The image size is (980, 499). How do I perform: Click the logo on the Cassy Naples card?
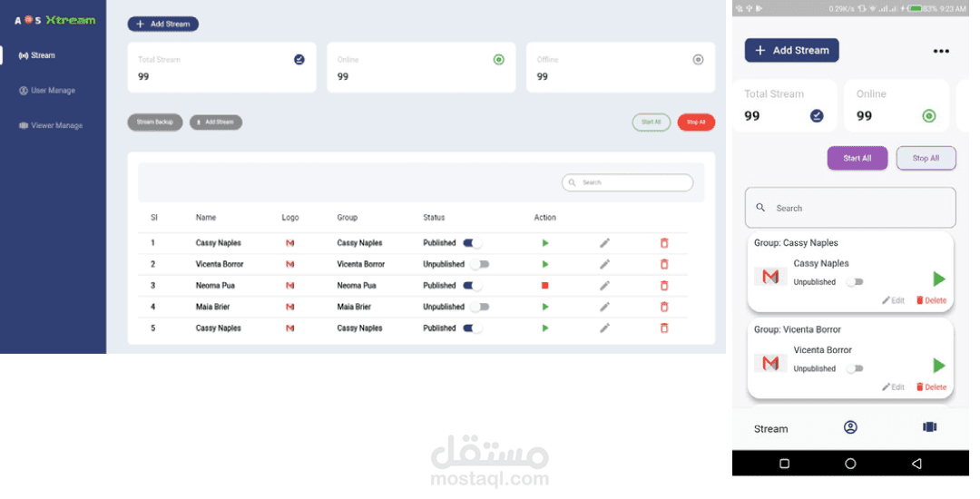pos(770,276)
